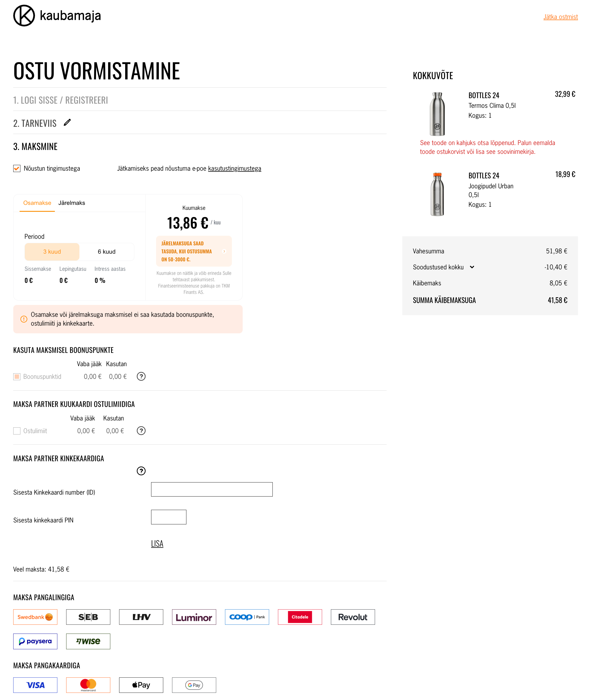This screenshot has height=700, width=589.
Task: Toggle the Boonuspunktid checkbox
Action: (17, 377)
